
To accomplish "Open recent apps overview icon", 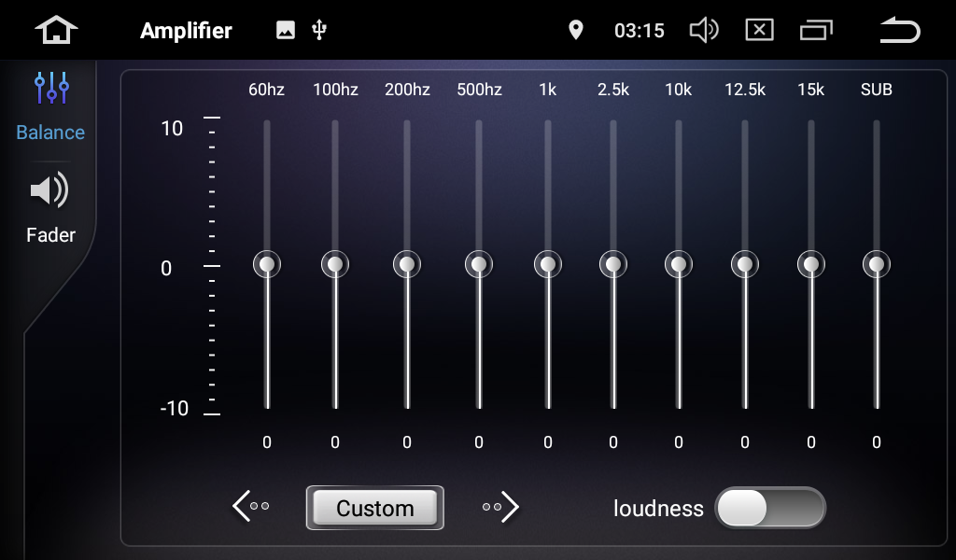I will [x=816, y=30].
